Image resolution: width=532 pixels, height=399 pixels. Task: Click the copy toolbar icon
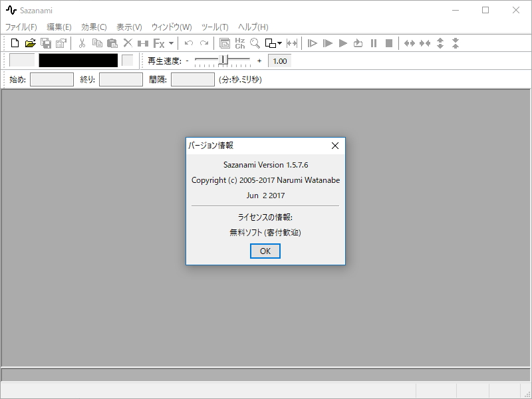pos(97,43)
